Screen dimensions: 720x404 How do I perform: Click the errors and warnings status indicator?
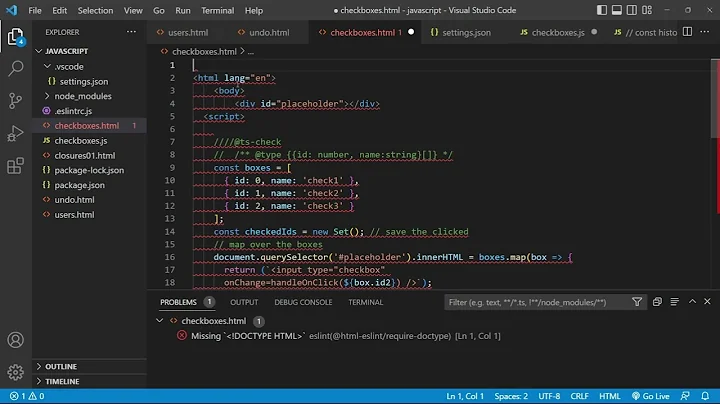[x=27, y=396]
